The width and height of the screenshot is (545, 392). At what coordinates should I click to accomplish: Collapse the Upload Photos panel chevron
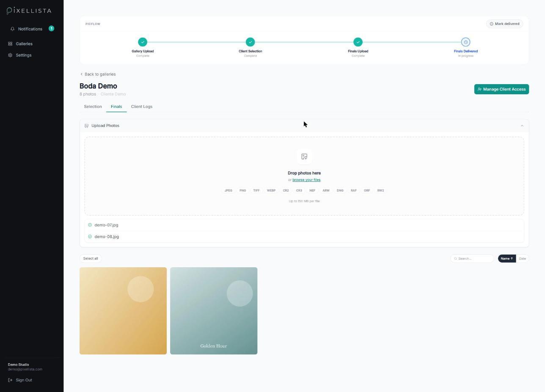(x=522, y=126)
